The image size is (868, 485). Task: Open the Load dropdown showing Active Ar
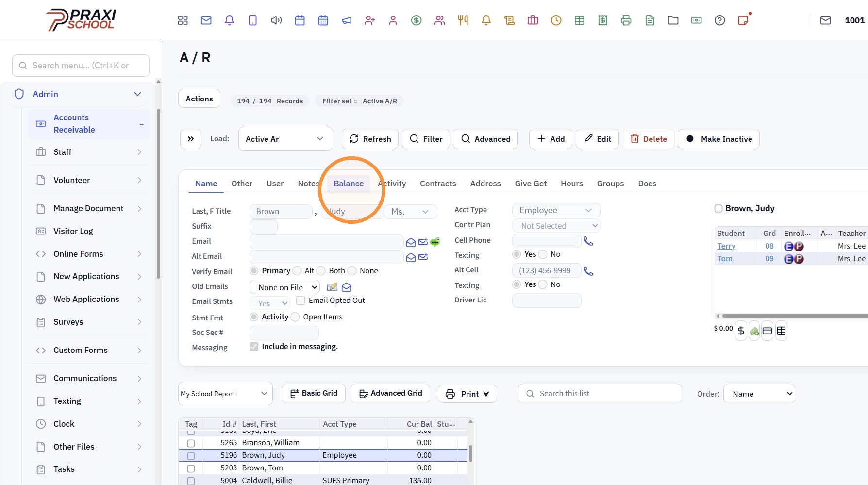pyautogui.click(x=285, y=139)
